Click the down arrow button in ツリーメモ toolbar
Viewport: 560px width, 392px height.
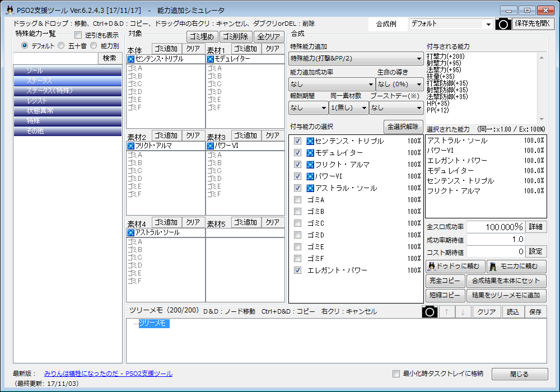pyautogui.click(x=463, y=312)
